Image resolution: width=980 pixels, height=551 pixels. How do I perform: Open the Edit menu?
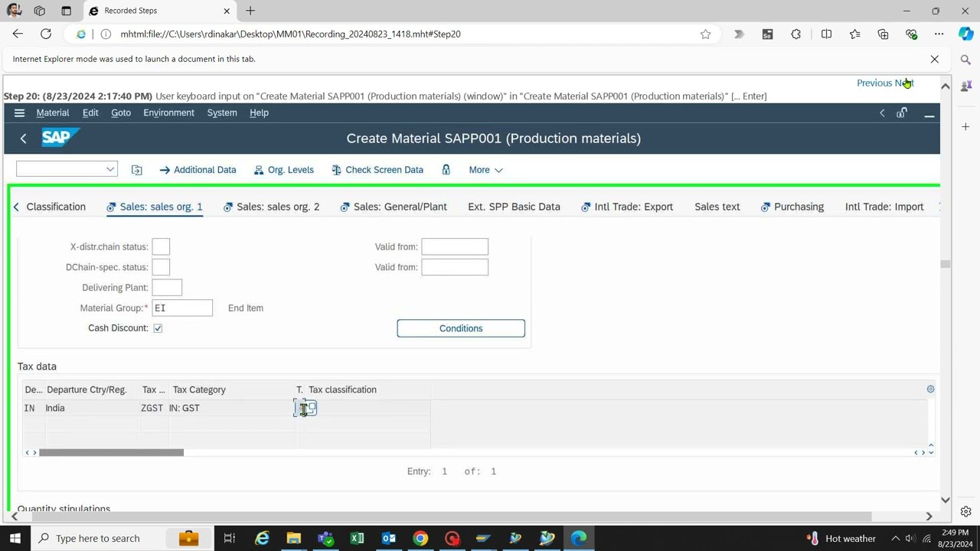90,112
